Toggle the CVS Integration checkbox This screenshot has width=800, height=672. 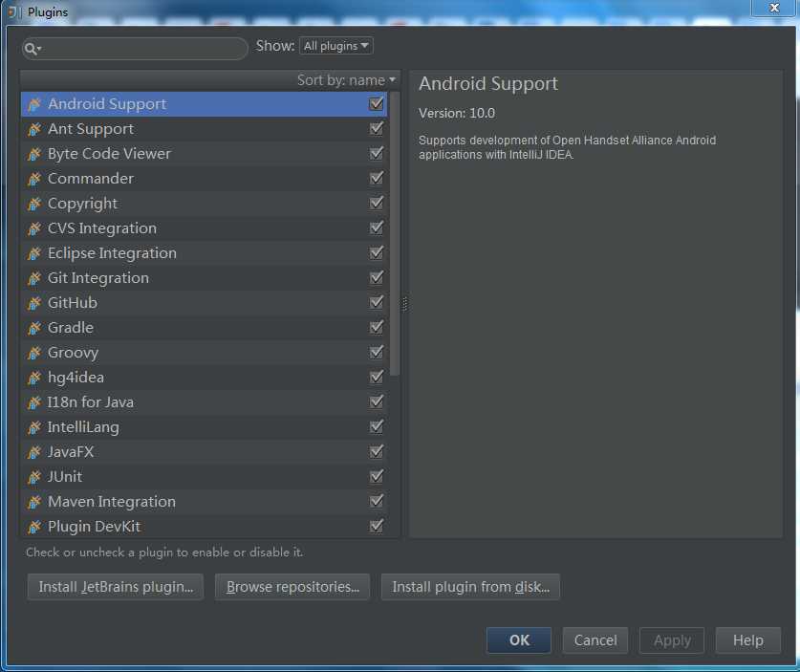[x=377, y=228]
